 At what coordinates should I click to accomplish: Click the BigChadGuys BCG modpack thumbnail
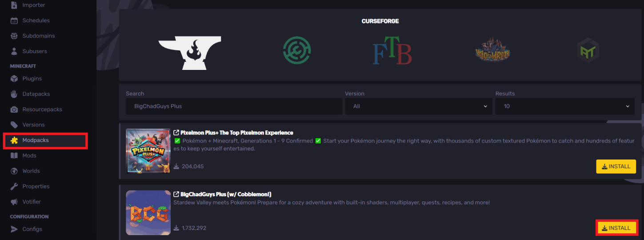click(148, 213)
